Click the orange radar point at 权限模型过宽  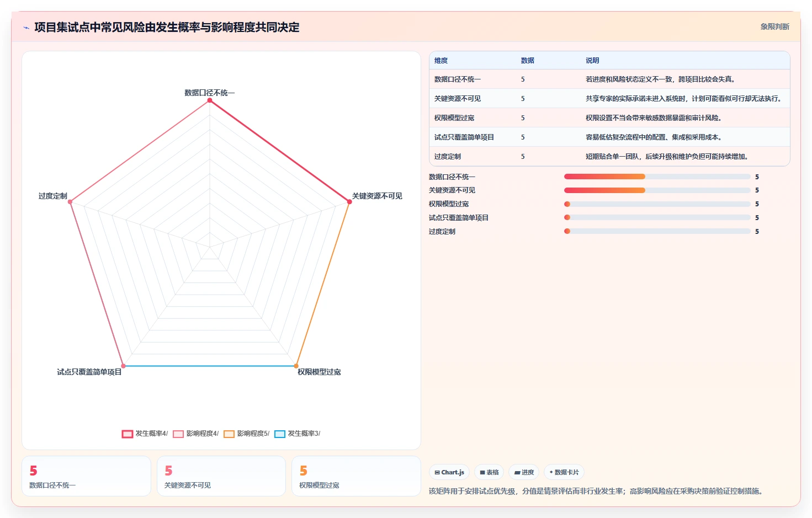coord(296,366)
